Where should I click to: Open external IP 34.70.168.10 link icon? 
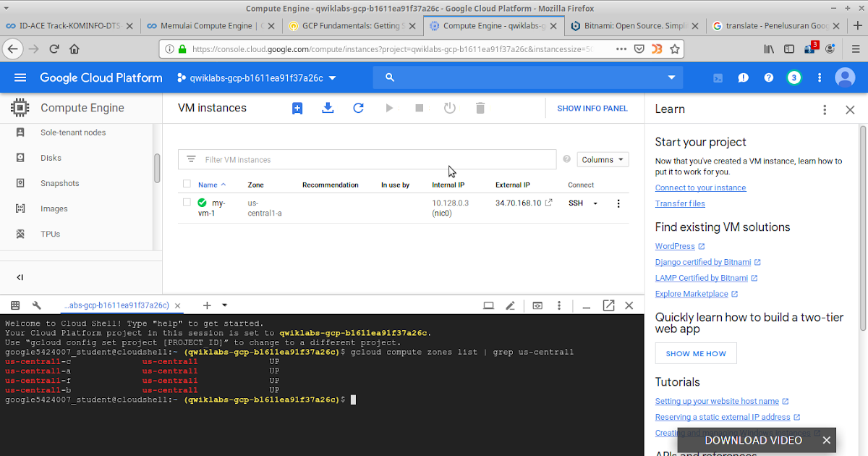tap(548, 203)
